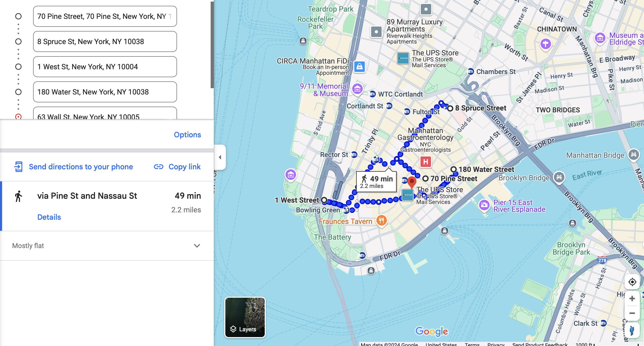644x346 pixels.
Task: Click the My Location target icon
Action: 632,282
